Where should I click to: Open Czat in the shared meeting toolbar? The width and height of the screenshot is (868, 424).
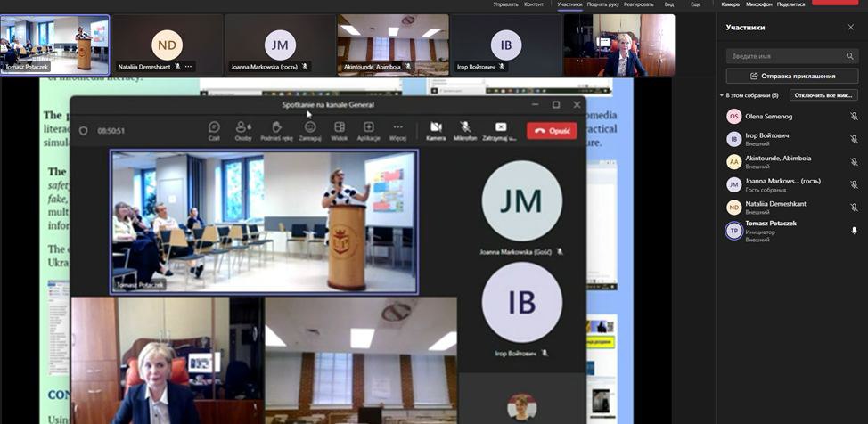tap(214, 130)
